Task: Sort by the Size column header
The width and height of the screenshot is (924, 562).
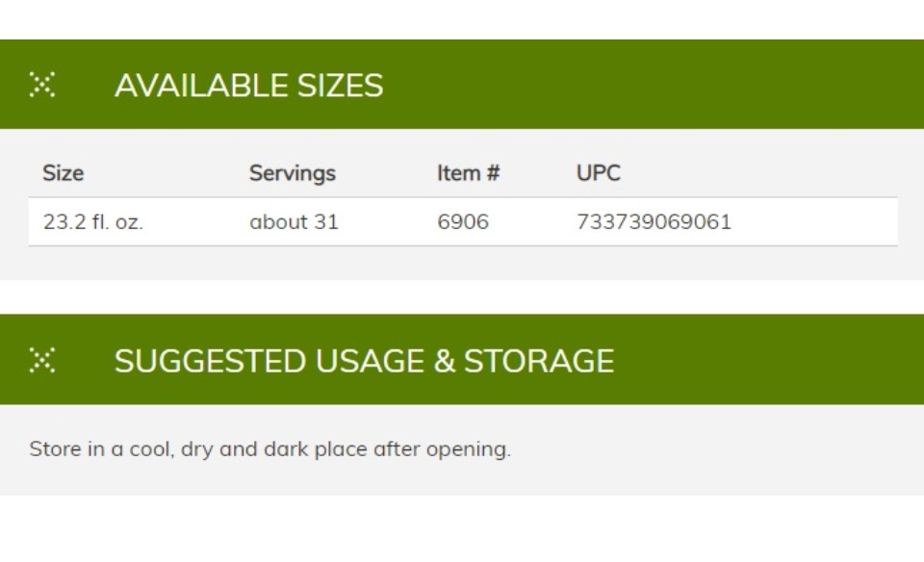Action: (x=64, y=173)
